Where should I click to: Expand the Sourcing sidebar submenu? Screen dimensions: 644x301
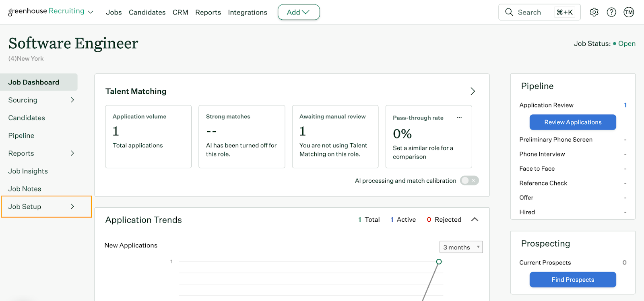pyautogui.click(x=72, y=100)
